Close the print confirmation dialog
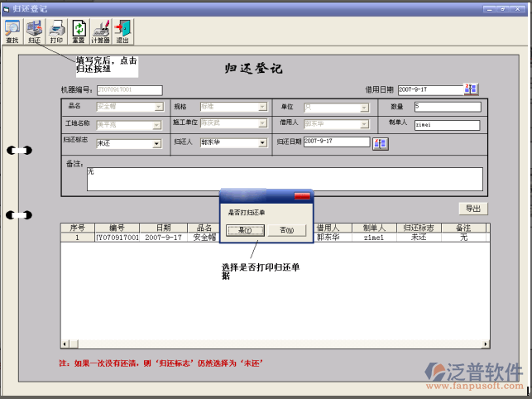 point(303,195)
